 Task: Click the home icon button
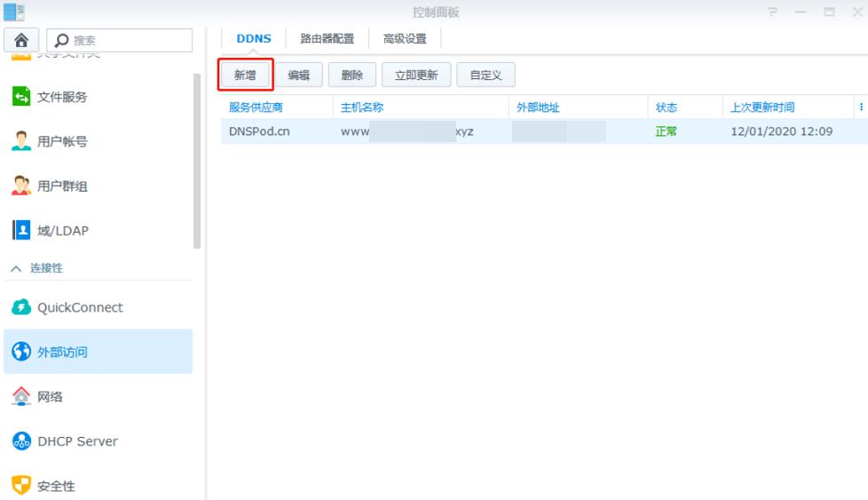(21, 40)
